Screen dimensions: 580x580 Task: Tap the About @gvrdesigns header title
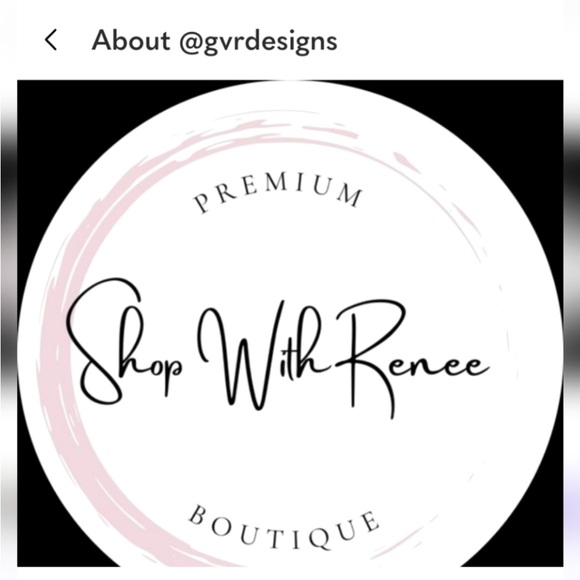[x=215, y=41]
